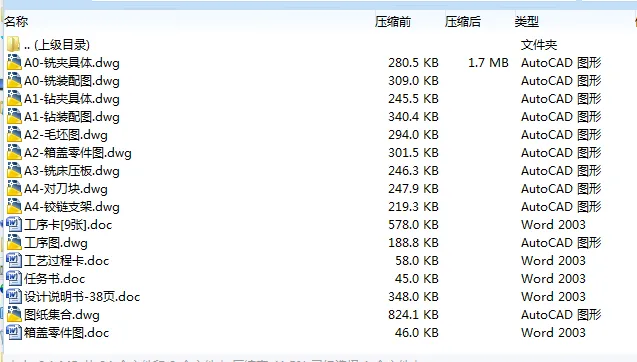Sort by the 名称 column header
This screenshot has width=637, height=362.
(x=16, y=21)
